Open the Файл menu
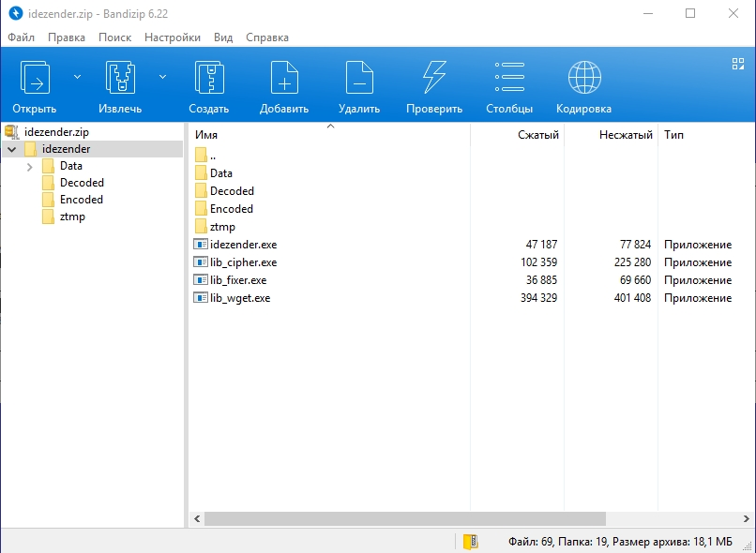 coord(22,37)
